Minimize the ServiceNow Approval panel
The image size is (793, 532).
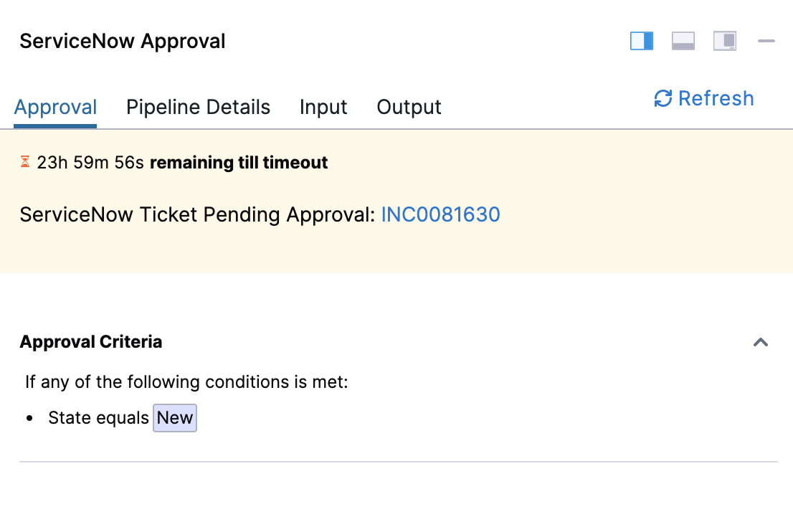[766, 42]
